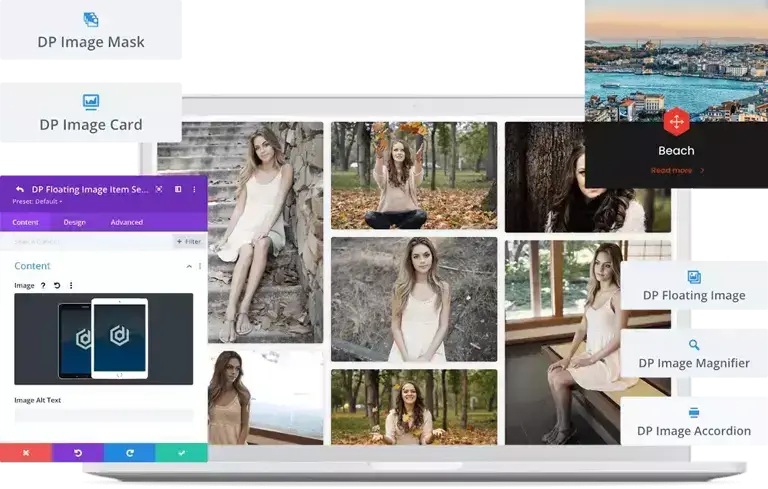The width and height of the screenshot is (768, 489).
Task: Click the photo of woman seated on wooden bench
Action: click(588, 343)
